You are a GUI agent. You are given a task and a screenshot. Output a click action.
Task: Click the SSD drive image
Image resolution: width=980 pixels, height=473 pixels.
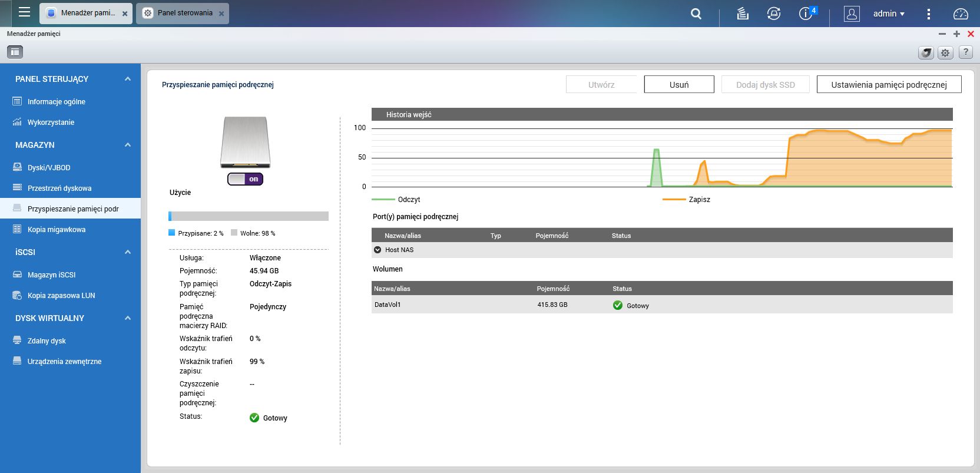coord(245,141)
